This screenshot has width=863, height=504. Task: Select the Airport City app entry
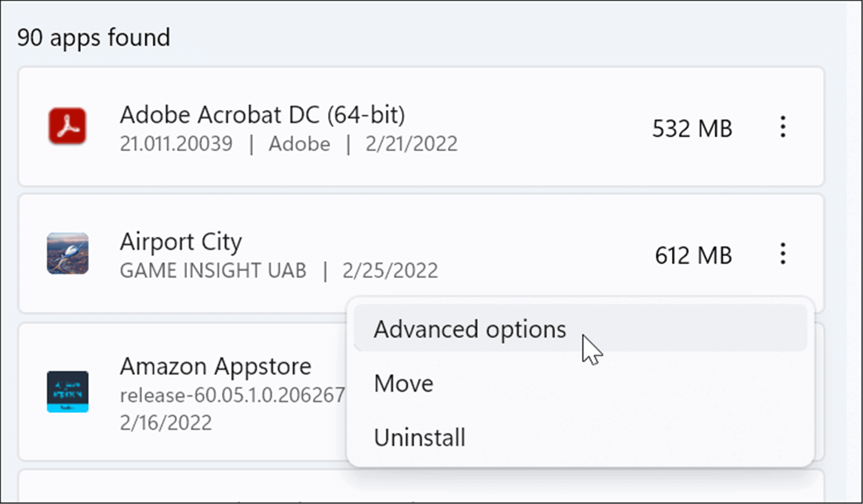click(x=181, y=242)
